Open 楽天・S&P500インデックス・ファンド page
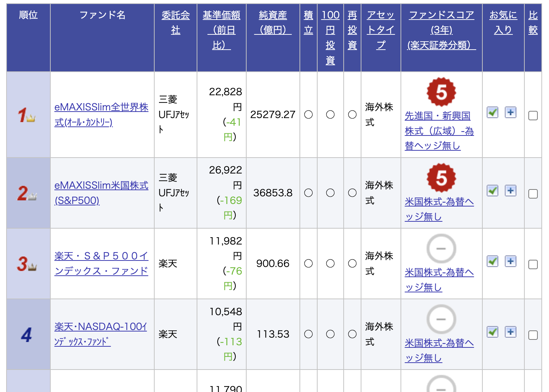 coord(101,263)
